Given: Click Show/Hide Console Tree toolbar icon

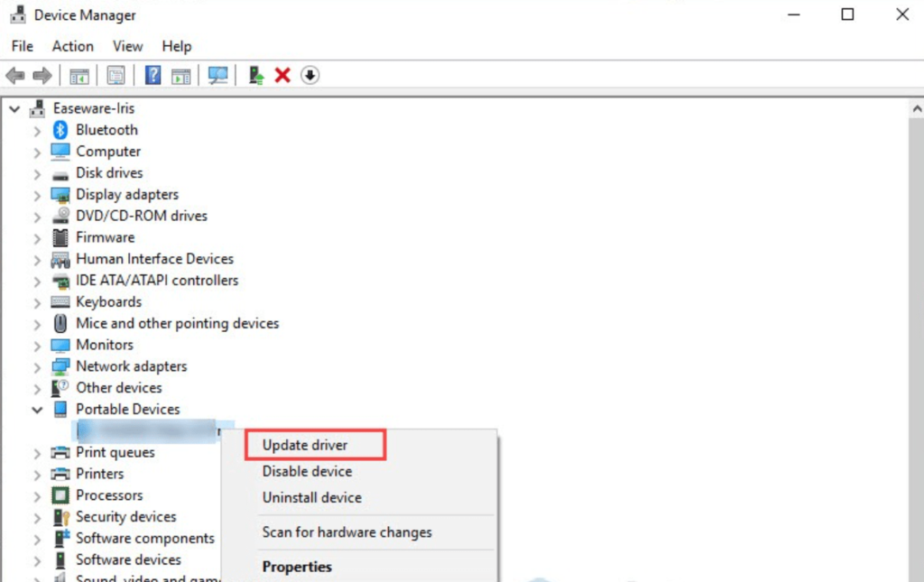Looking at the screenshot, I should [x=79, y=76].
